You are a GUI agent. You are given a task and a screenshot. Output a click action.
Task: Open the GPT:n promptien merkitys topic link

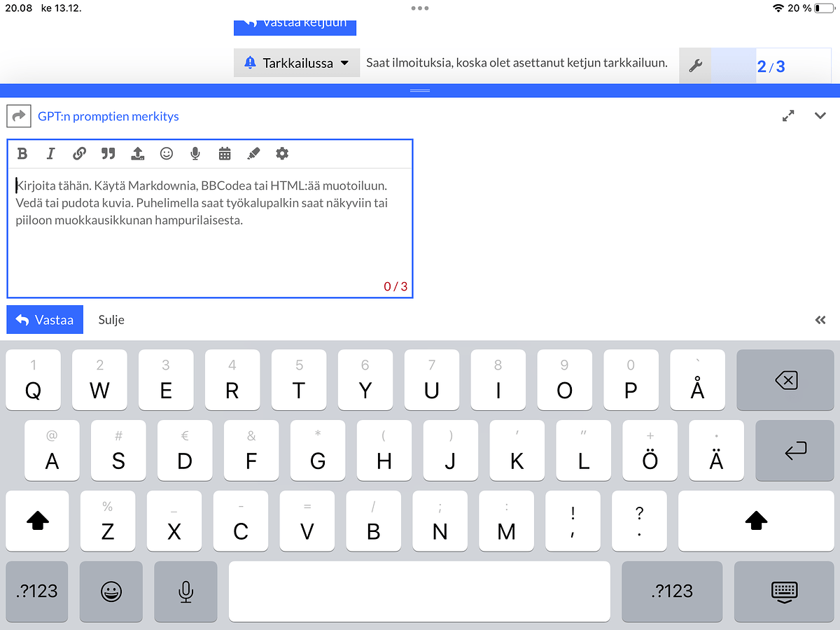tap(108, 116)
